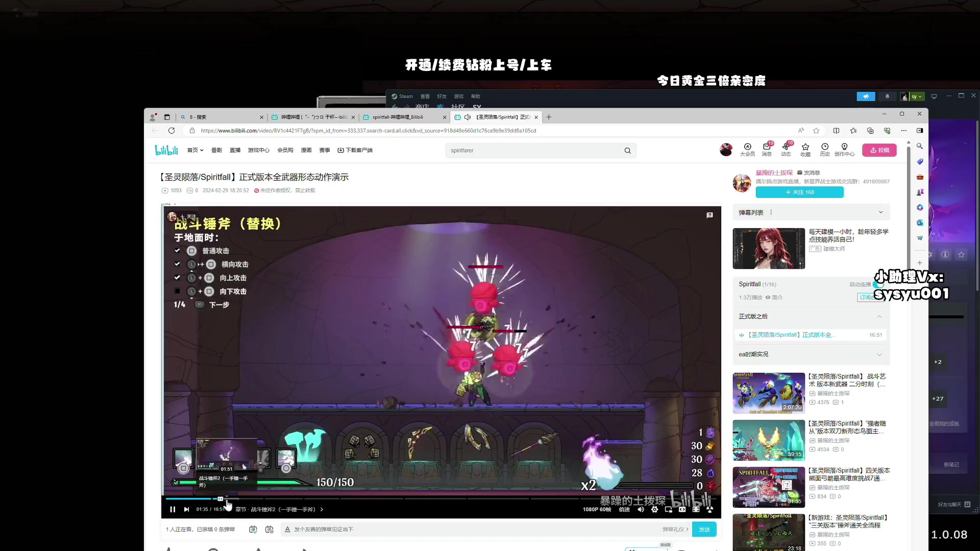Open a new browser tab
The height and width of the screenshot is (551, 980).
[549, 117]
